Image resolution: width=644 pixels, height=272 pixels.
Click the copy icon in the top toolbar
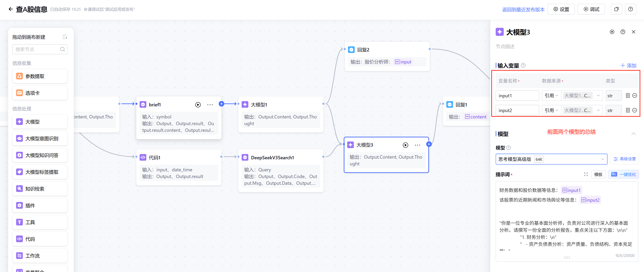tap(616, 9)
